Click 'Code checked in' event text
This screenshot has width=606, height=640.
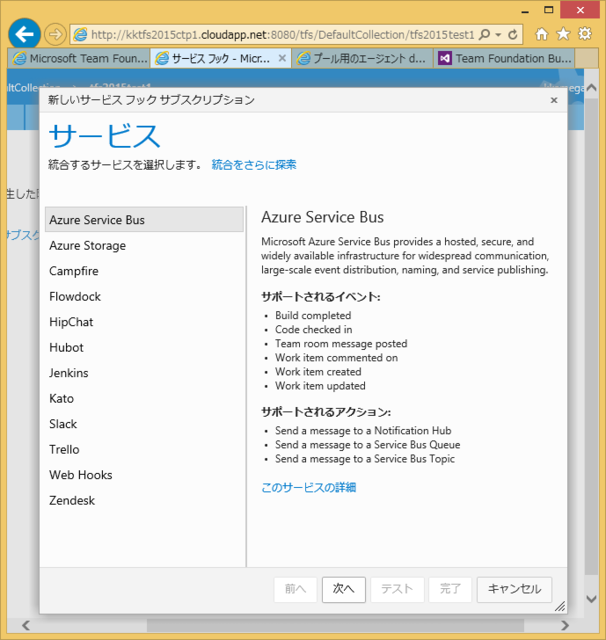(313, 329)
